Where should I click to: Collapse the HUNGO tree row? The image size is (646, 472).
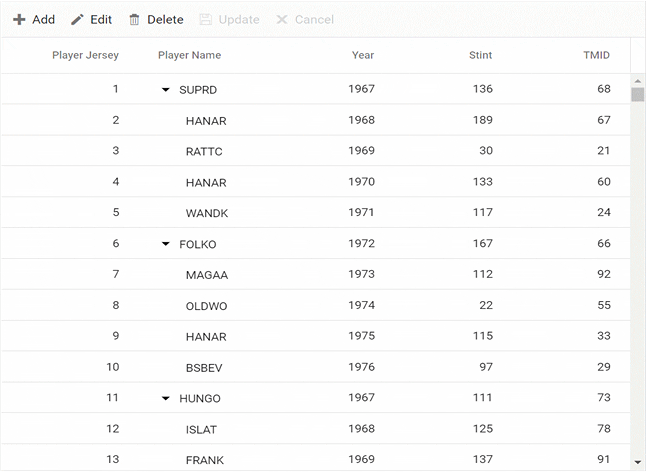[x=166, y=398]
